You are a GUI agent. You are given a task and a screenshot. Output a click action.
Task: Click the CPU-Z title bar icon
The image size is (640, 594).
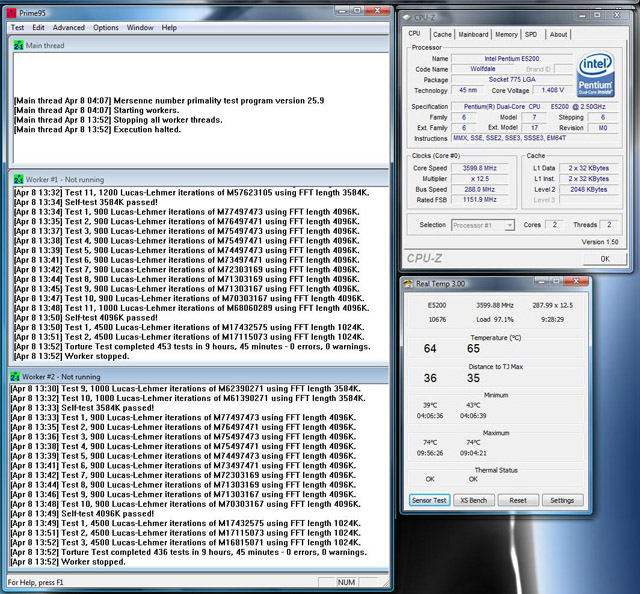coord(407,18)
